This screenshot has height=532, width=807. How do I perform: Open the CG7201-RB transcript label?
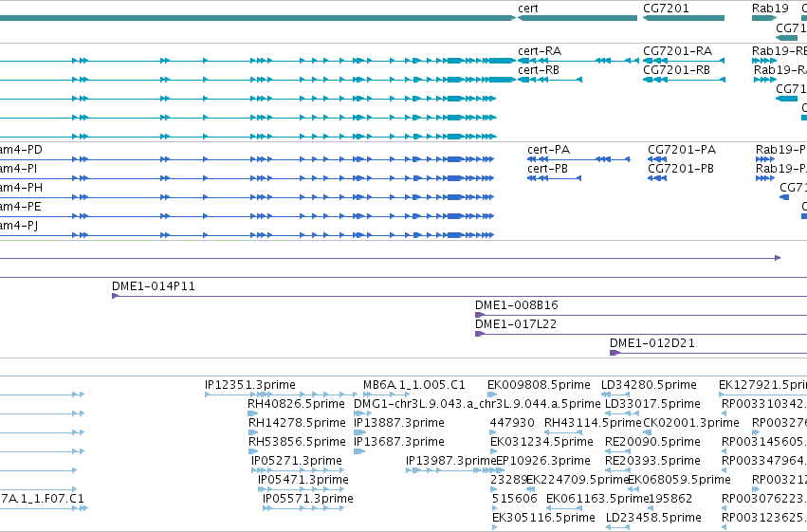click(x=676, y=70)
